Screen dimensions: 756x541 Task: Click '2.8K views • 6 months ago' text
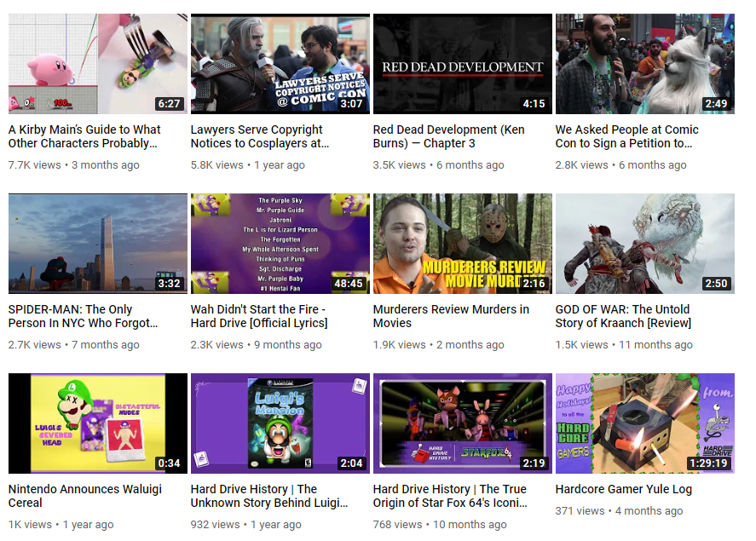point(620,164)
